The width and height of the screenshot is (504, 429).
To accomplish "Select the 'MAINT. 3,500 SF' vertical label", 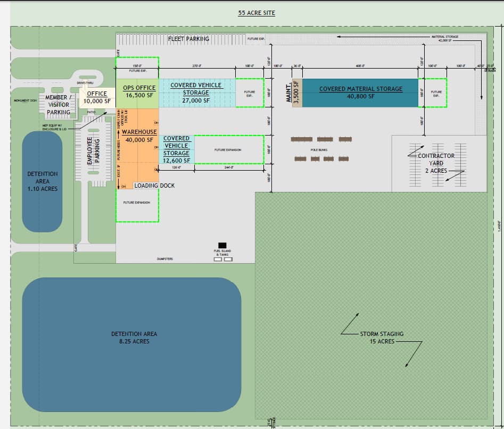I will 293,93.
